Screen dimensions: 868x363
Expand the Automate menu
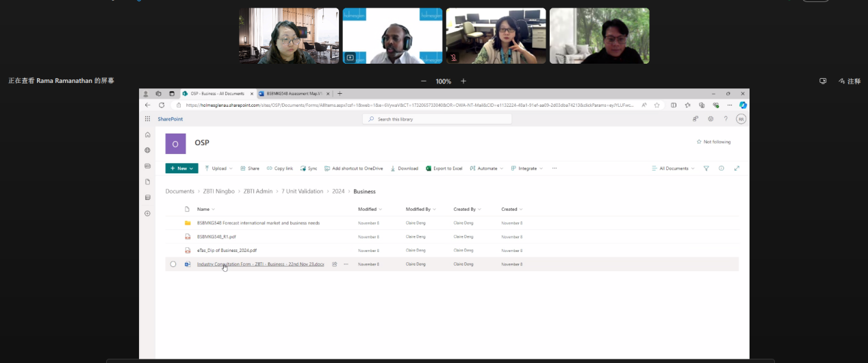(487, 168)
